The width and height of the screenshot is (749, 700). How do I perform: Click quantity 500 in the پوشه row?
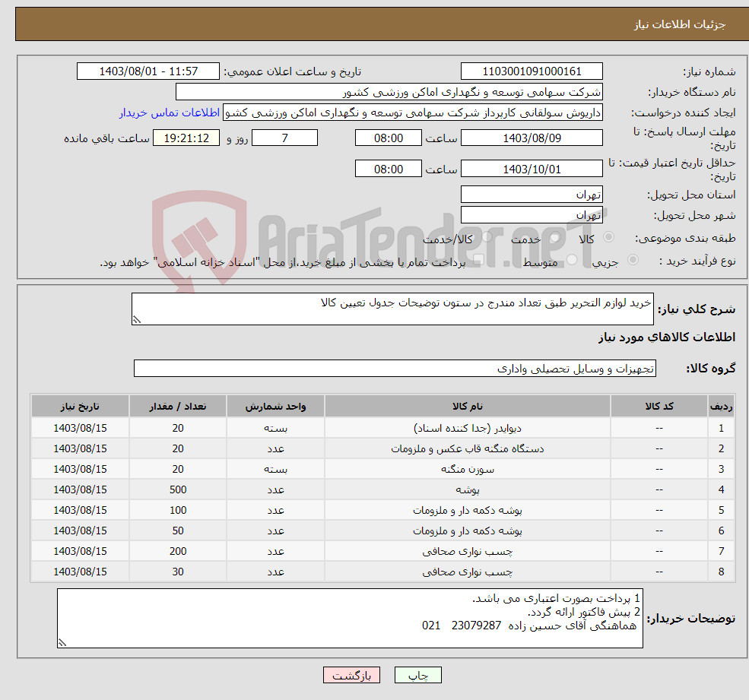tap(178, 490)
